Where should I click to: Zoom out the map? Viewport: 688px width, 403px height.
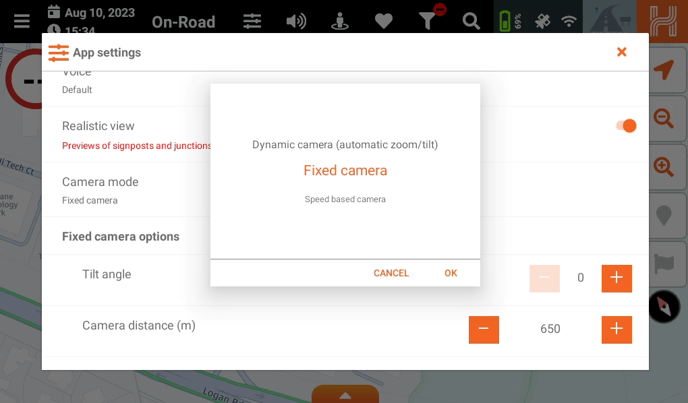click(664, 118)
